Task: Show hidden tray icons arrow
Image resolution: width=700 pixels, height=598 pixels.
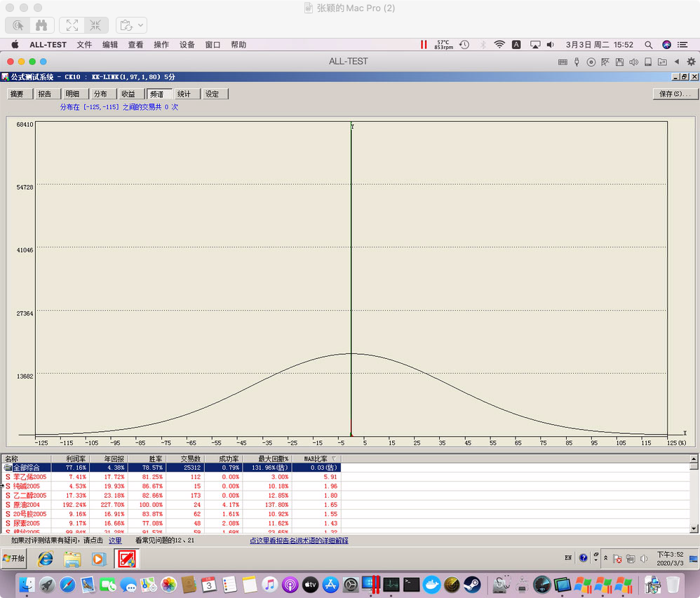Action: click(x=606, y=558)
